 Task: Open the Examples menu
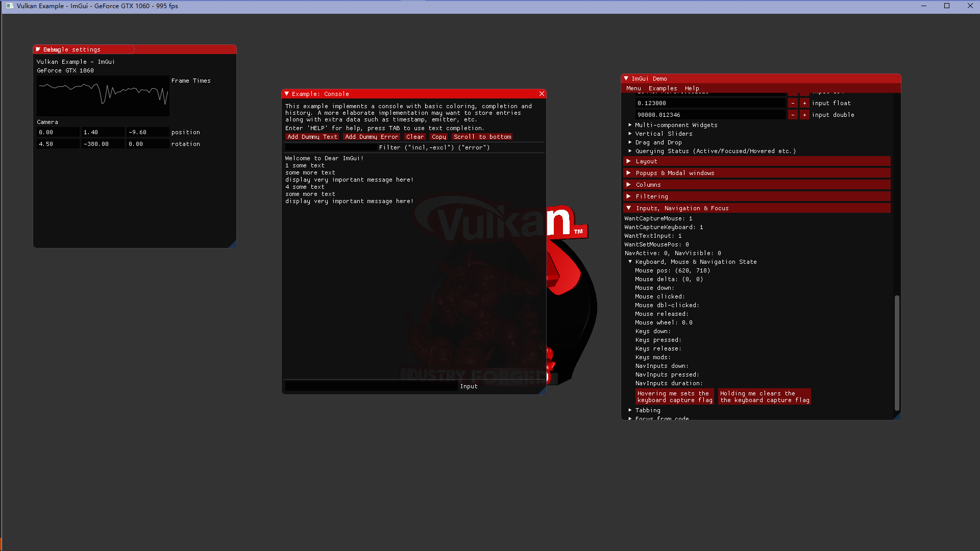(x=663, y=88)
